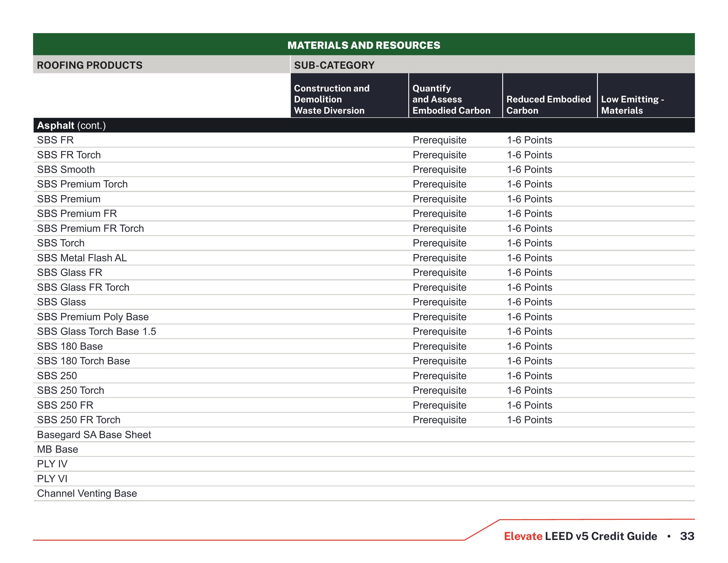This screenshot has width=728, height=563.
Task: Select the Basegard SA Base Sheet row
Action: 364,434
